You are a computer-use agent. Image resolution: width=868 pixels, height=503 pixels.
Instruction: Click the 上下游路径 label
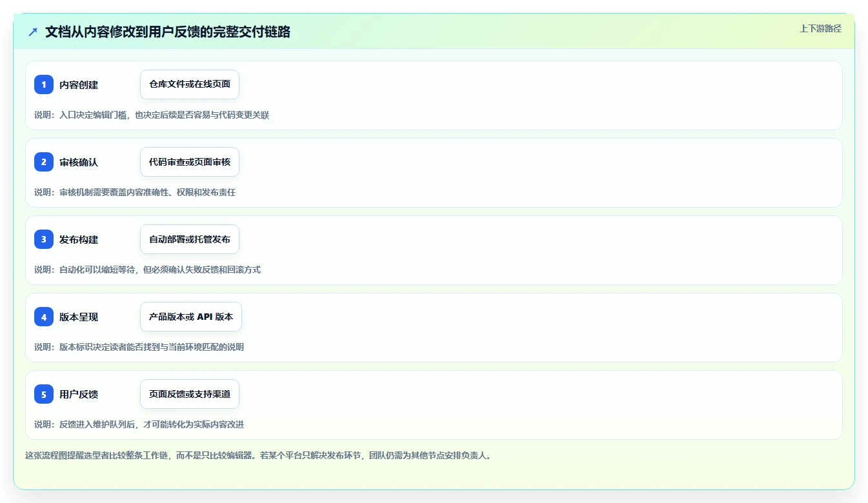coord(820,28)
